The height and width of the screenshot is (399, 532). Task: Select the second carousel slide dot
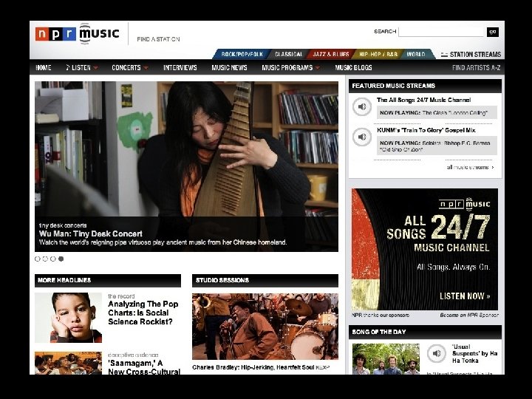point(45,259)
